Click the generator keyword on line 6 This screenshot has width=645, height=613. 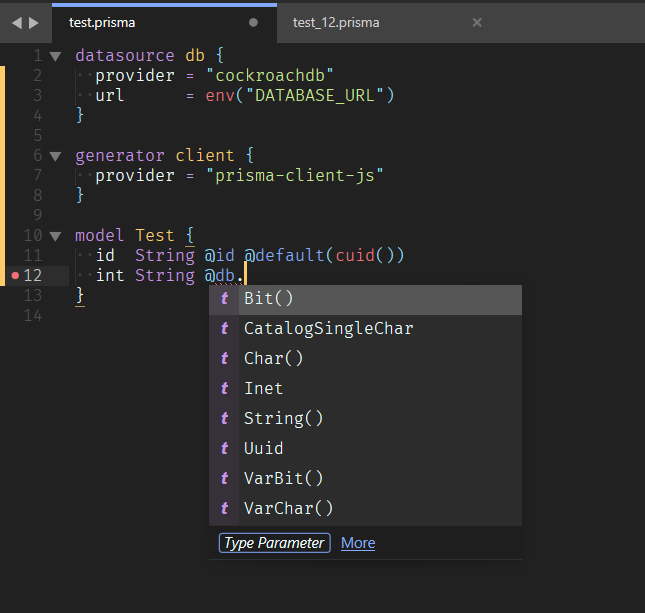coord(120,156)
